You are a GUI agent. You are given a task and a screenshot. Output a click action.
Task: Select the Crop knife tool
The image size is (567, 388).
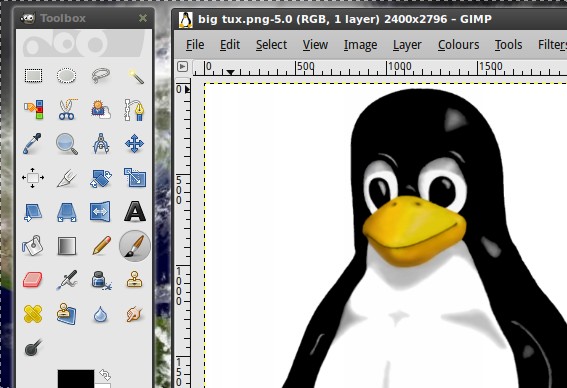coord(67,178)
